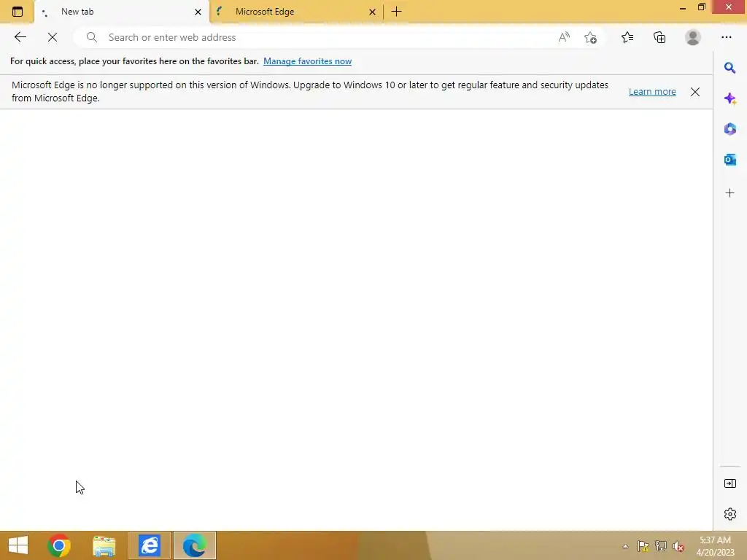Hide the sidebar with collapse icon
Image resolution: width=747 pixels, height=560 pixels.
[729, 483]
